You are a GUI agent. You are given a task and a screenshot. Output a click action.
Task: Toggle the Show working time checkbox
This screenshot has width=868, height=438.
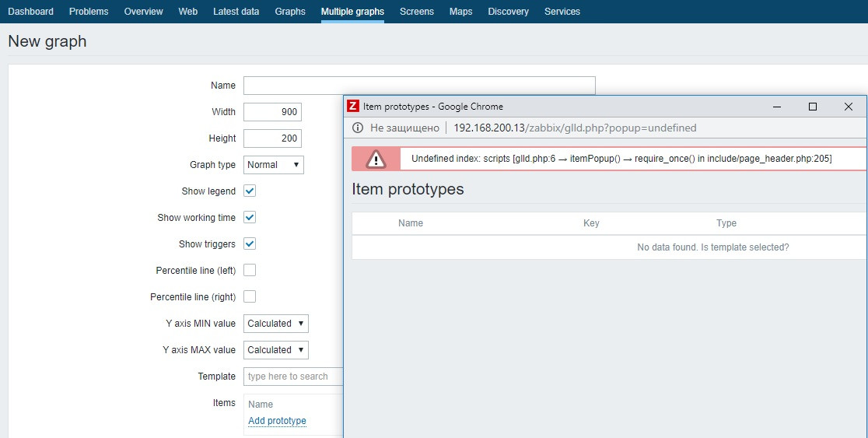(x=250, y=218)
